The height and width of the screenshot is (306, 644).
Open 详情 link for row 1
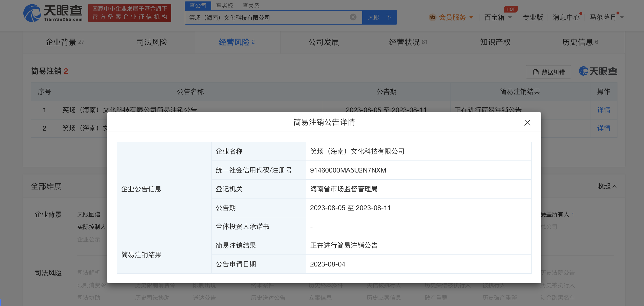[603, 110]
